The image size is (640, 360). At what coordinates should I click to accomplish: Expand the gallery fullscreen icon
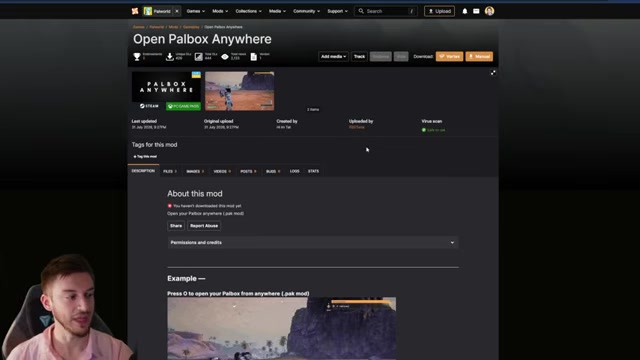(493, 73)
